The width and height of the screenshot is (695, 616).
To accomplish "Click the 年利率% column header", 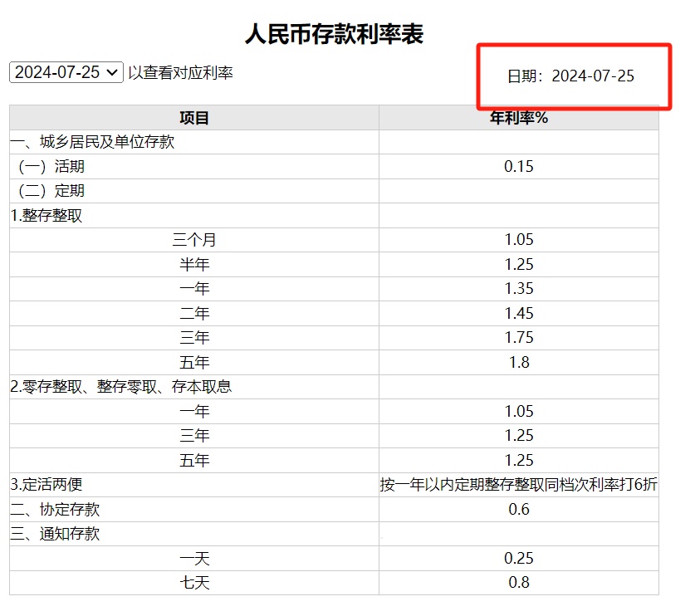I will [x=519, y=117].
